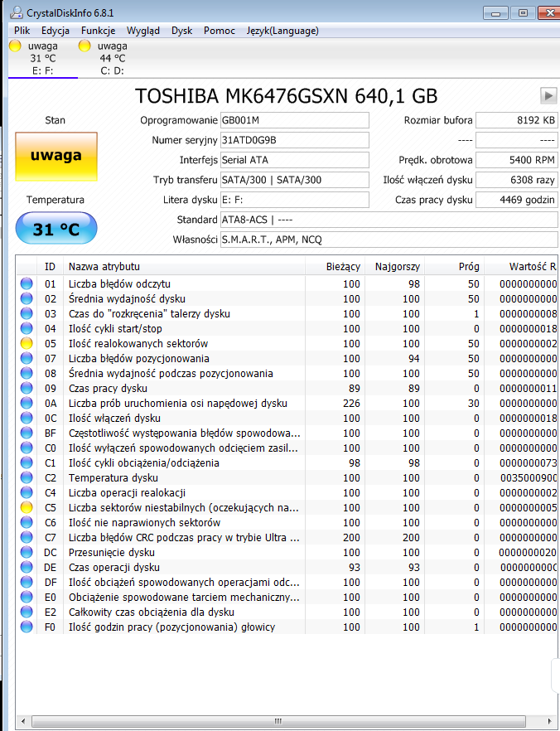Click the scrollbar right arrow

tap(550, 721)
